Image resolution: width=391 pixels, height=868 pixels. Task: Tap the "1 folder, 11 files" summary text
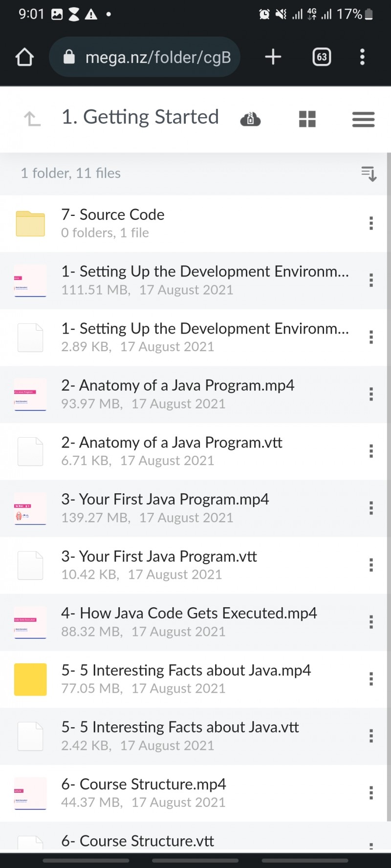70,173
